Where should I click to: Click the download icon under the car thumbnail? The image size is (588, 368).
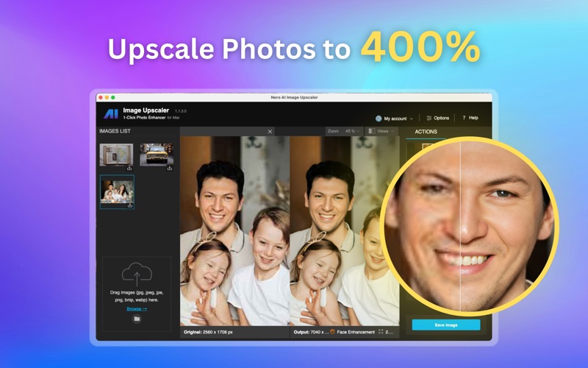coord(169,169)
